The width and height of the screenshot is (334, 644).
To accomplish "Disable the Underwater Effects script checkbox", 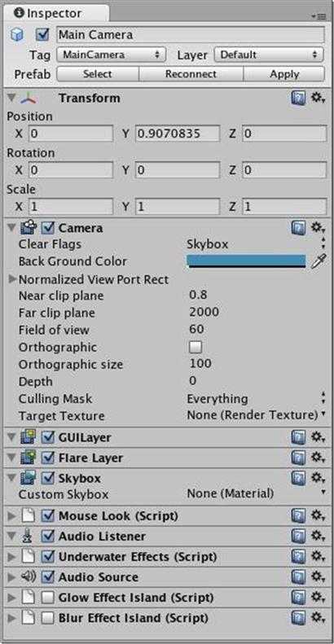I will point(48,557).
